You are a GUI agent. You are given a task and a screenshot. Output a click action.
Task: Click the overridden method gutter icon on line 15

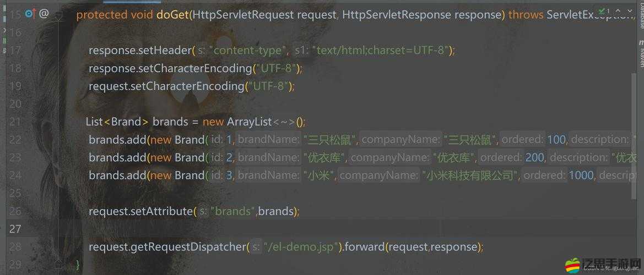[x=29, y=14]
